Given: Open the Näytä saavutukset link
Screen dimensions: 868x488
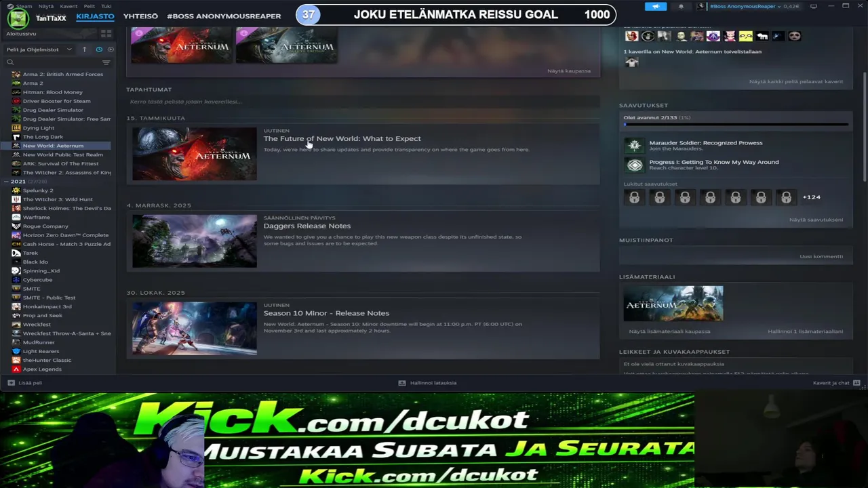Looking at the screenshot, I should 816,220.
